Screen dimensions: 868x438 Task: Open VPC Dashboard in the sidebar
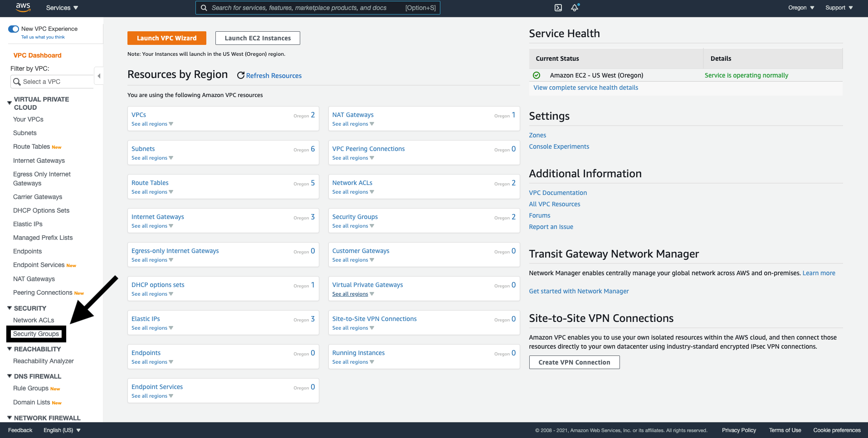point(38,55)
